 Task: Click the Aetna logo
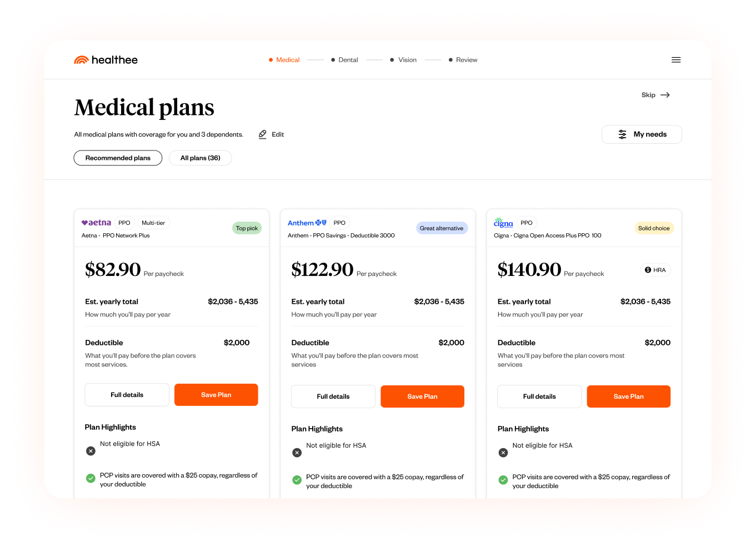coord(97,223)
